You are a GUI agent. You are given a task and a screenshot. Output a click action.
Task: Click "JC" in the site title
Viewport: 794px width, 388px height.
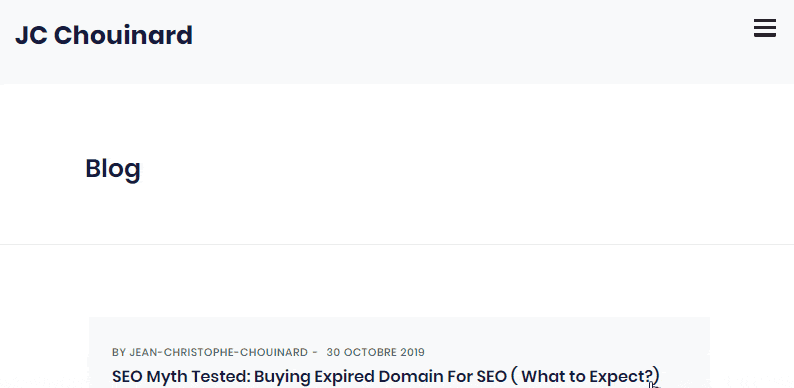coord(31,35)
